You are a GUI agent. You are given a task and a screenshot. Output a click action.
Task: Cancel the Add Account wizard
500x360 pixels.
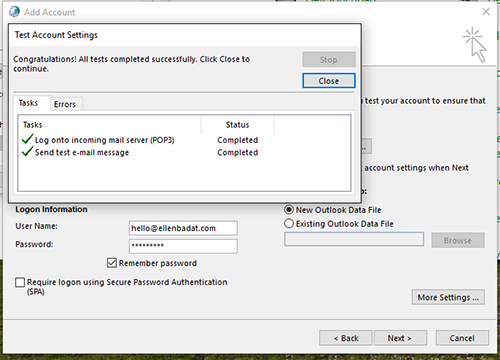click(462, 338)
